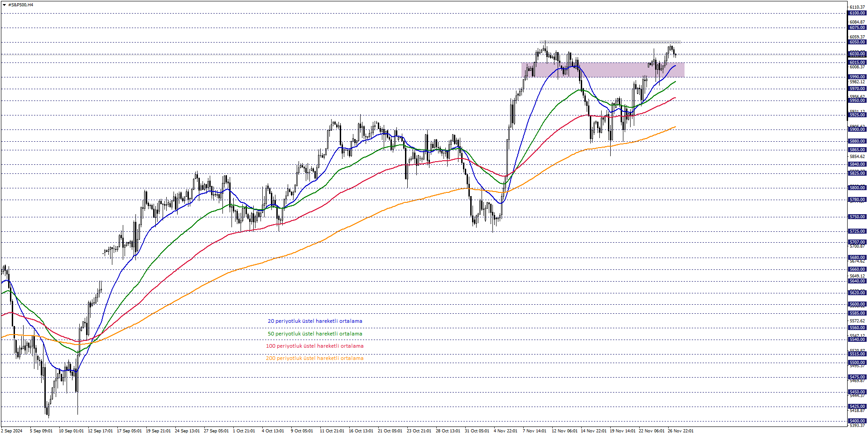Click the '23 Oct 21:01' time axis label
The image size is (868, 436).
click(x=419, y=431)
